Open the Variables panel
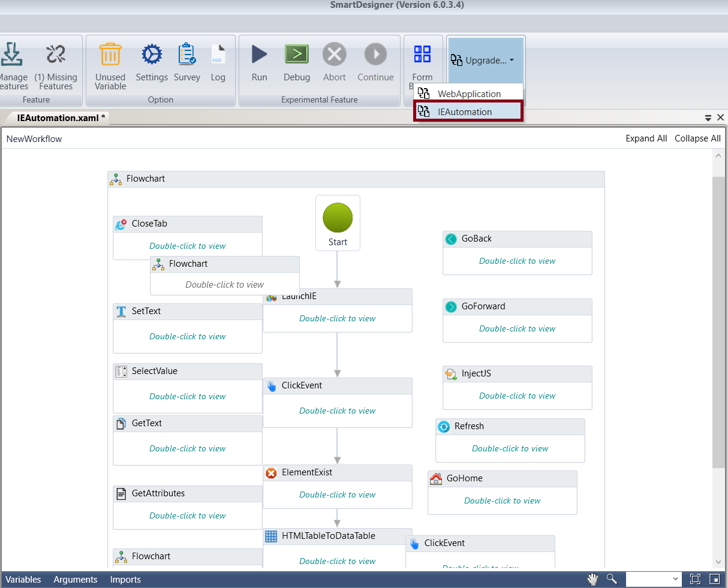The image size is (728, 588). [x=23, y=580]
